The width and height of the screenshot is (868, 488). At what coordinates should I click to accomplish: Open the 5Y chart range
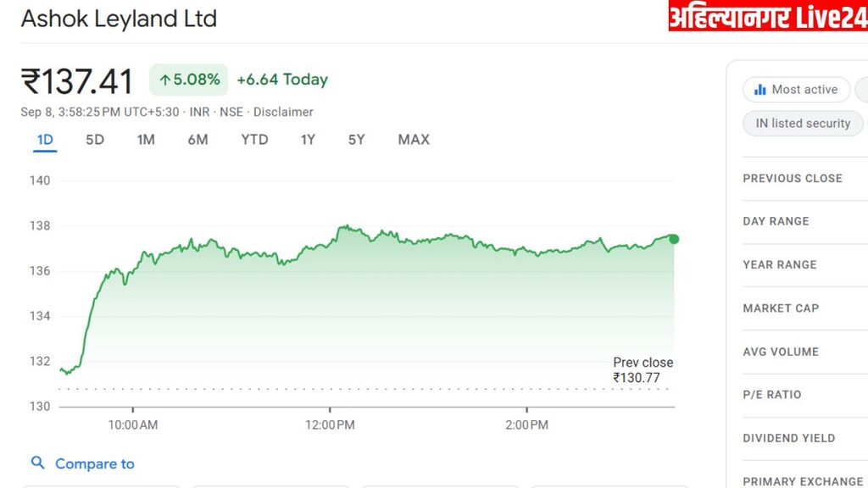coord(356,140)
